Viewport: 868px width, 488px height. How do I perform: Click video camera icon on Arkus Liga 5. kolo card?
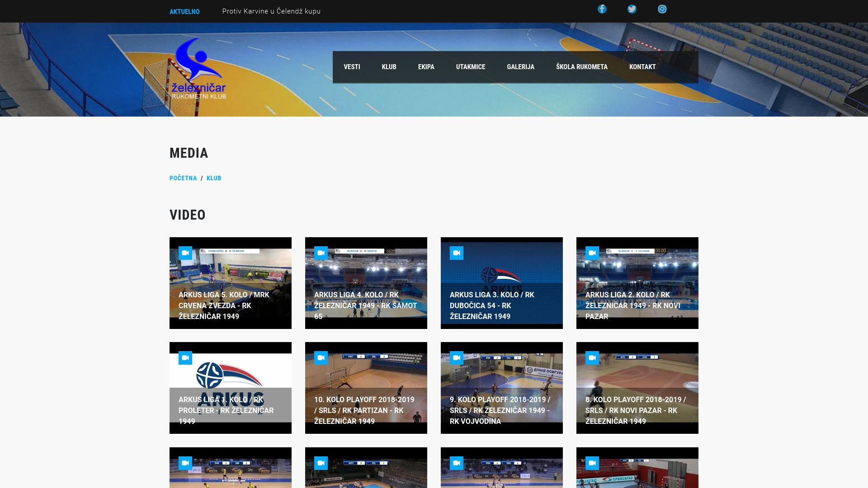click(x=185, y=253)
